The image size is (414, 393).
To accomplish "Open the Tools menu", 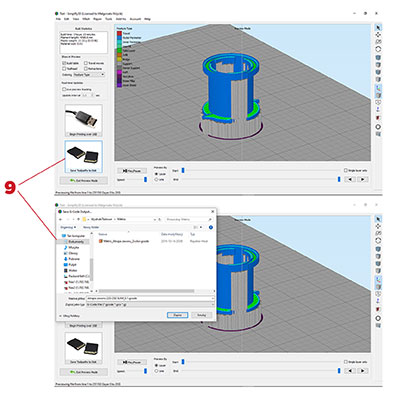I will pos(109,19).
